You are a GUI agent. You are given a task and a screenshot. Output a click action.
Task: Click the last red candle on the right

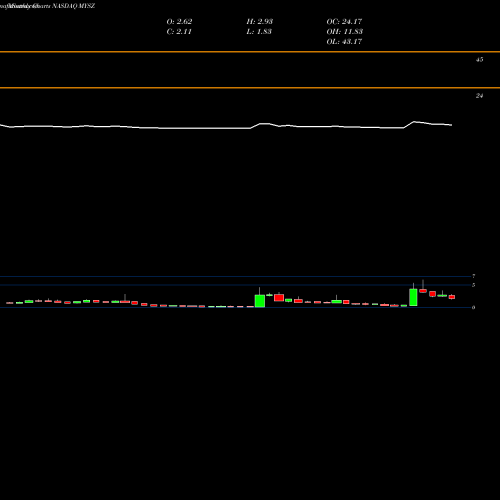tap(452, 297)
